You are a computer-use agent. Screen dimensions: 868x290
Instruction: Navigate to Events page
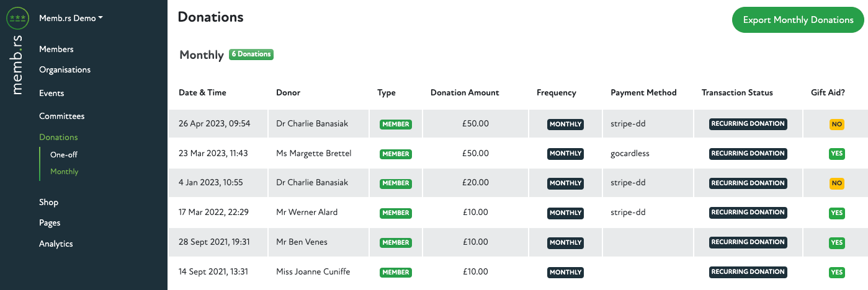pyautogui.click(x=51, y=93)
